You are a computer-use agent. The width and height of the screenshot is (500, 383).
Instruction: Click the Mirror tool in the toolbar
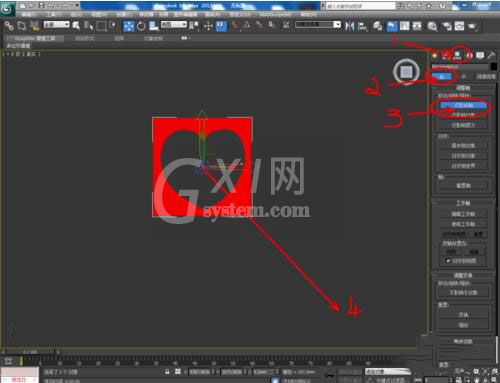[349, 26]
